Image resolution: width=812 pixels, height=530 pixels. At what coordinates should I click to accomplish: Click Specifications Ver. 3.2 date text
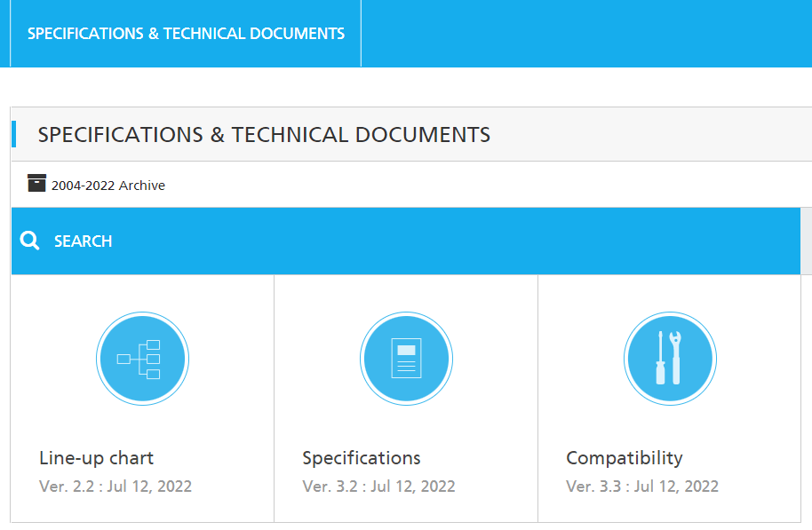click(x=378, y=486)
